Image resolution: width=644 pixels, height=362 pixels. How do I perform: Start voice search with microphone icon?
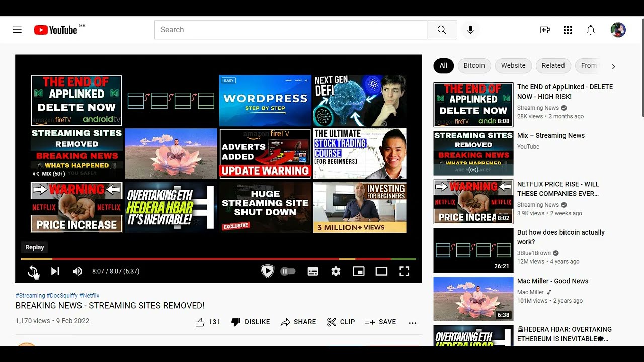click(x=470, y=30)
